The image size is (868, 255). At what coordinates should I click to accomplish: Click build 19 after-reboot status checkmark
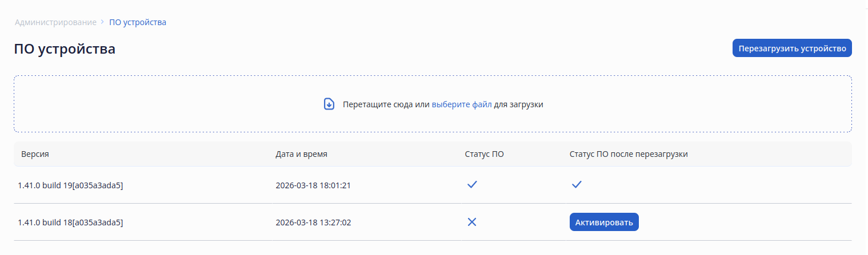click(x=577, y=185)
